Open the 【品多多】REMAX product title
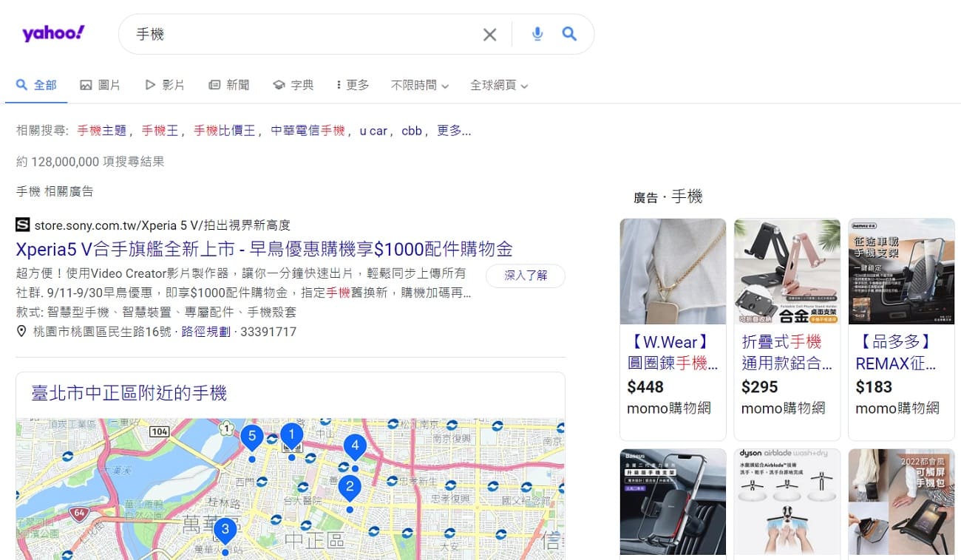The height and width of the screenshot is (560, 961). 896,352
